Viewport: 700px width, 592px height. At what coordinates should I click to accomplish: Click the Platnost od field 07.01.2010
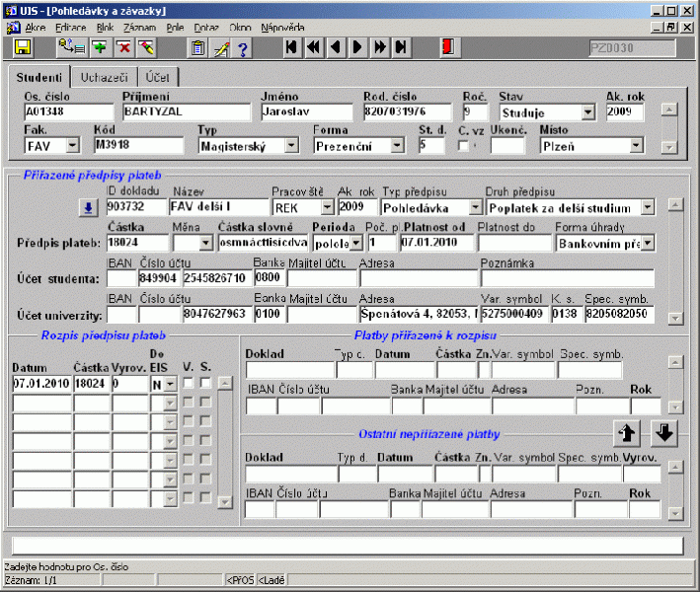437,243
